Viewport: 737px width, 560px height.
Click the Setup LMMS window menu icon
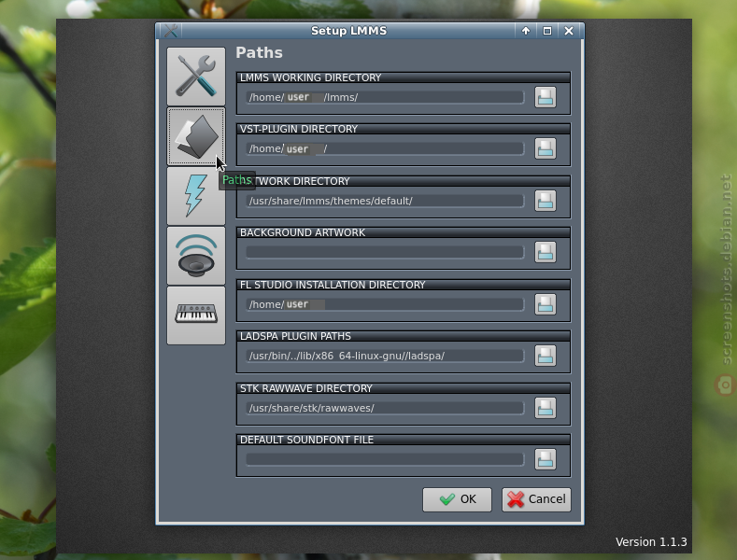[171, 31]
